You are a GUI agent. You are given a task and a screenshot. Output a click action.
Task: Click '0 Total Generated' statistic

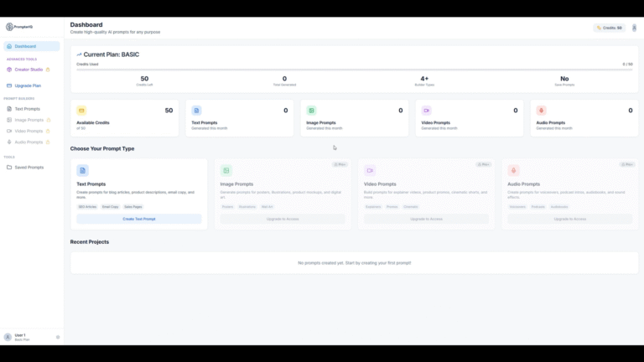284,80
